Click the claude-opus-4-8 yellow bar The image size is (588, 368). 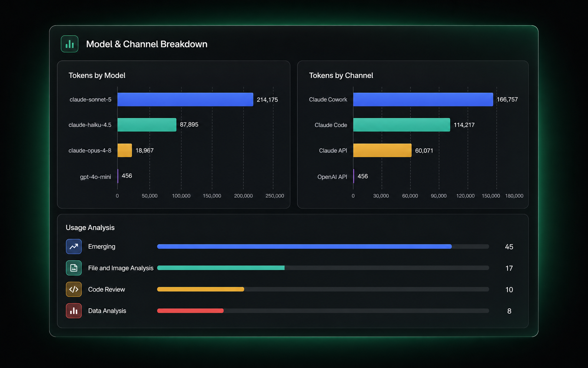tap(125, 150)
